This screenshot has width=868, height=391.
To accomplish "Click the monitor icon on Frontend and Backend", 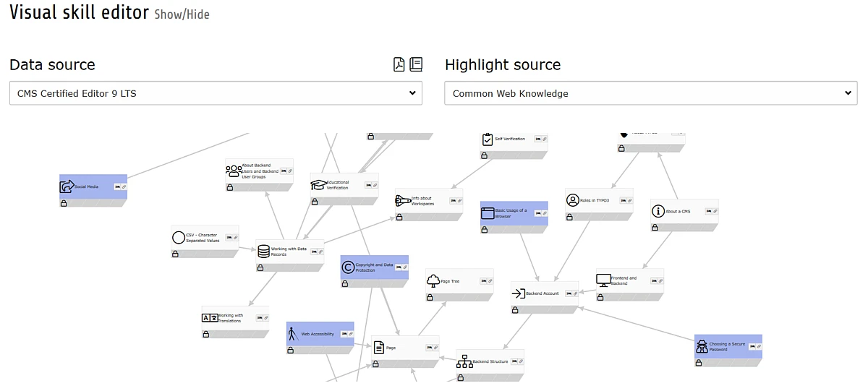I will (603, 280).
